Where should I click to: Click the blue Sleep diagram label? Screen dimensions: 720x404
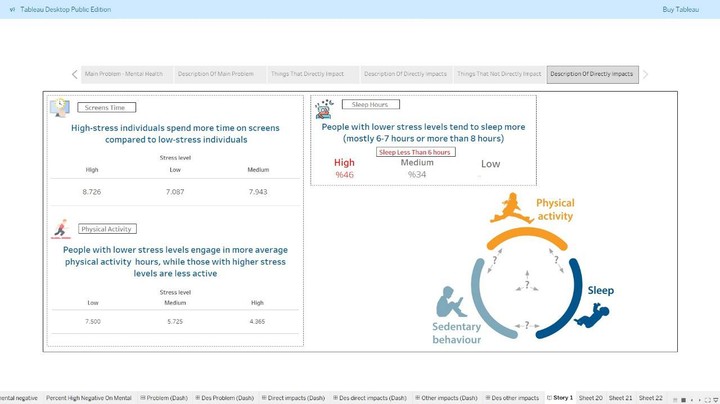tap(601, 290)
